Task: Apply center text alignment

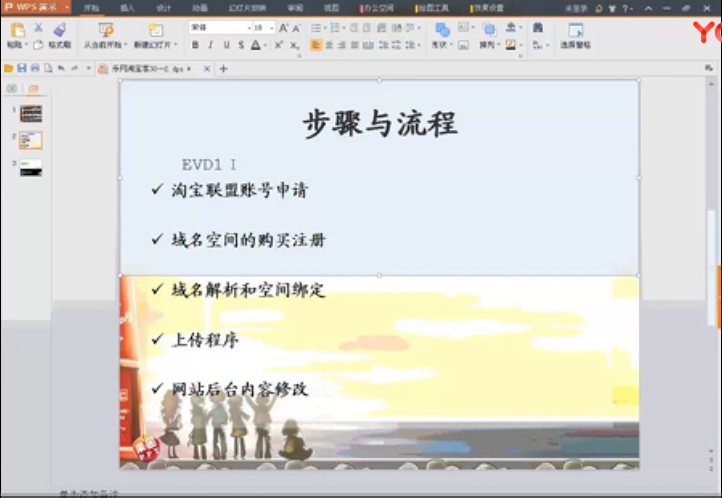Action: (329, 45)
